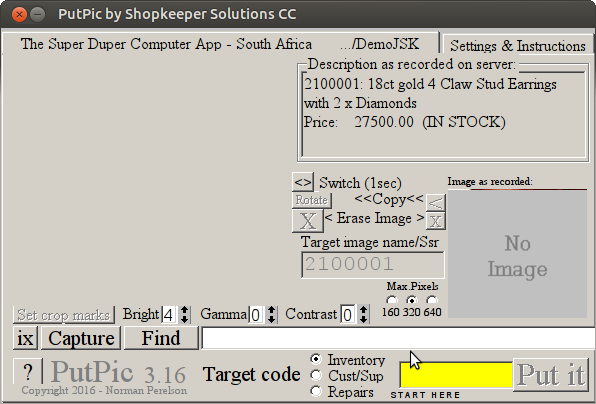The width and height of the screenshot is (596, 404).
Task: Adjust the Gamma value with its spinner arrows
Action: 271,315
